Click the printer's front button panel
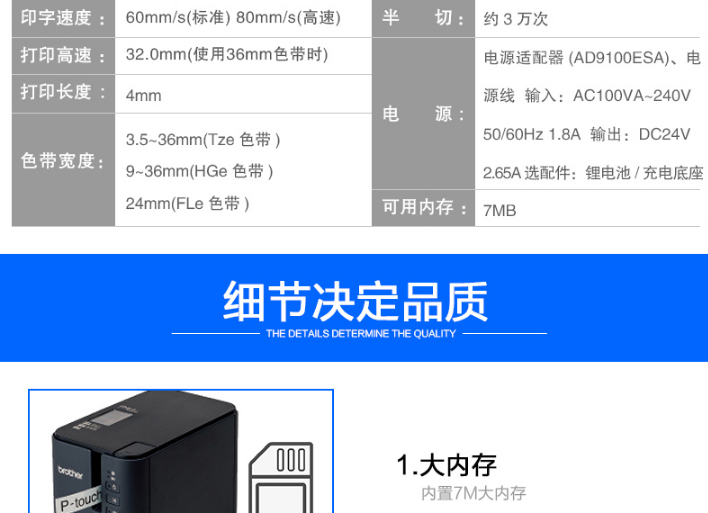This screenshot has width=708, height=513. click(x=112, y=491)
